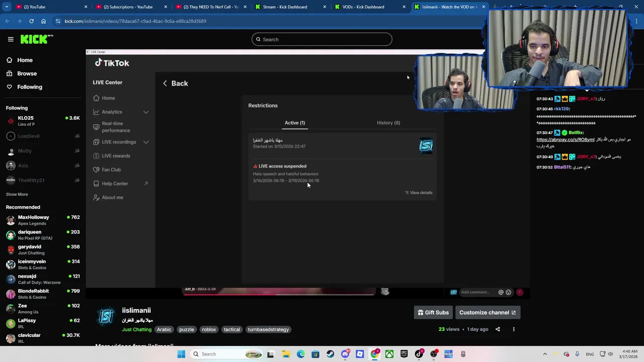The image size is (644, 362).
Task: Open MoDy followed channel
Action: tap(43, 151)
